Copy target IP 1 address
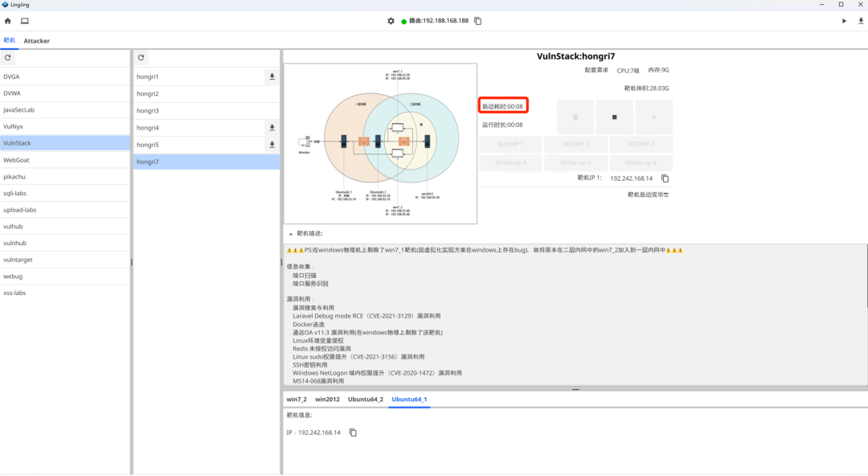This screenshot has width=868, height=476. (665, 178)
